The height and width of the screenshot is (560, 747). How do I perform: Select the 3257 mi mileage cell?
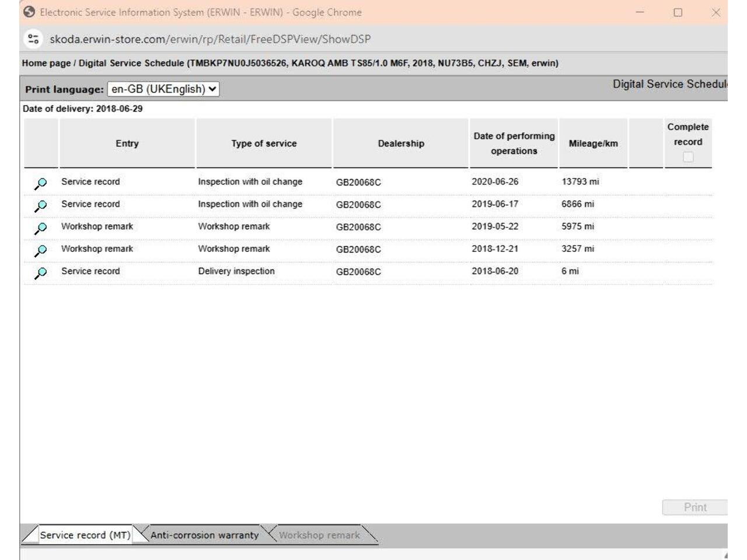(x=578, y=249)
